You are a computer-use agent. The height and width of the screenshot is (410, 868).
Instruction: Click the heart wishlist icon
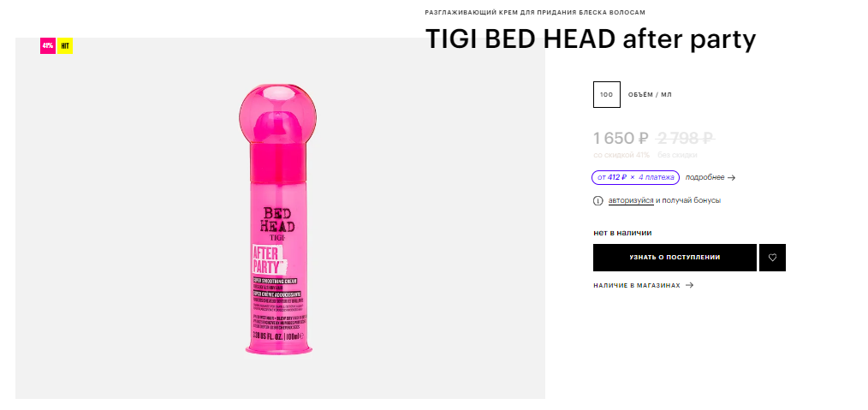pyautogui.click(x=772, y=258)
